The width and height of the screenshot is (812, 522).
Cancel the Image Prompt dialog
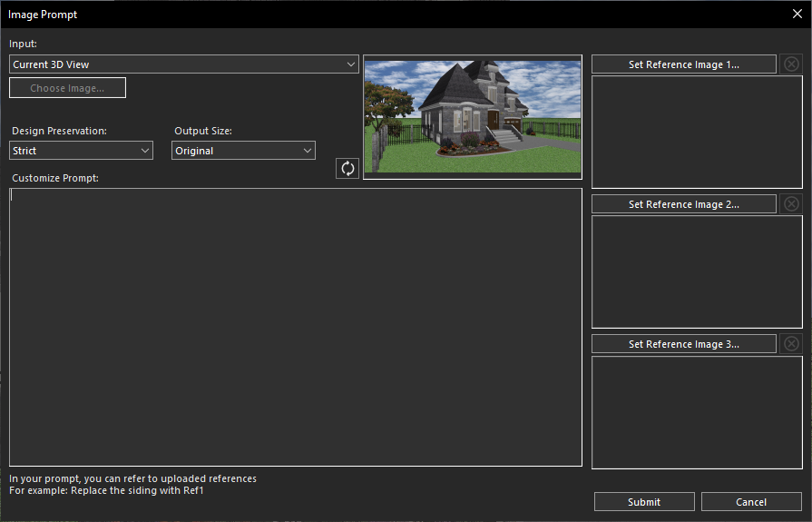[x=751, y=502]
